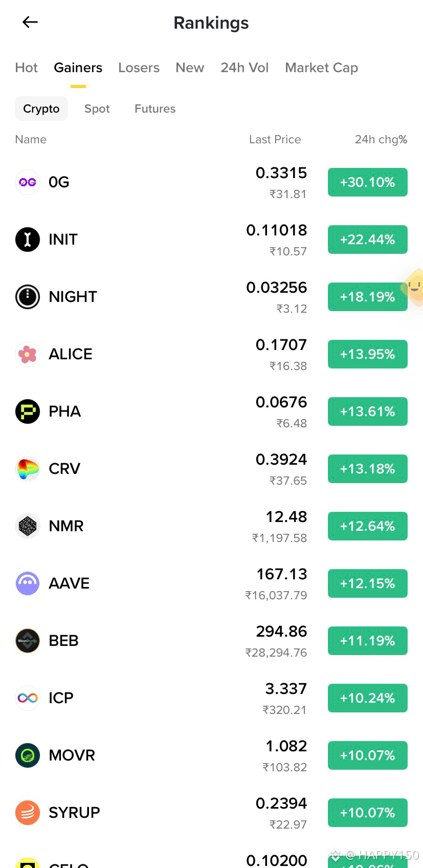Tap the floating mascot icon
Screen dimensions: 423x868
click(x=413, y=288)
